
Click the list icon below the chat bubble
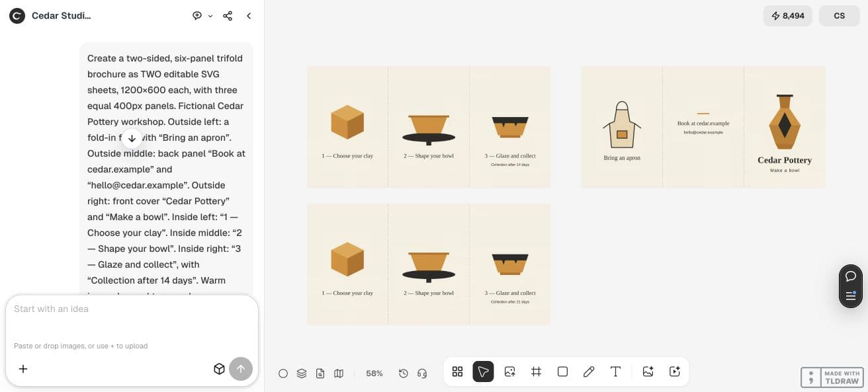click(x=851, y=295)
